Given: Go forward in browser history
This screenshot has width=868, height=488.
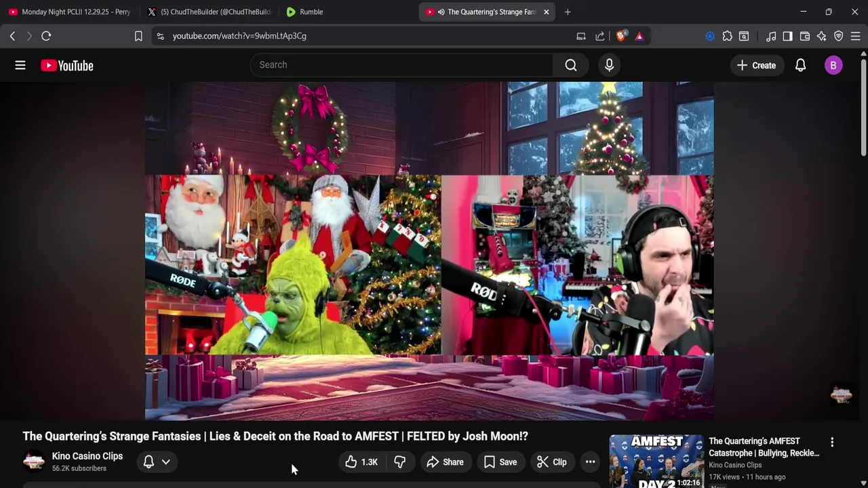Looking at the screenshot, I should pos(29,36).
